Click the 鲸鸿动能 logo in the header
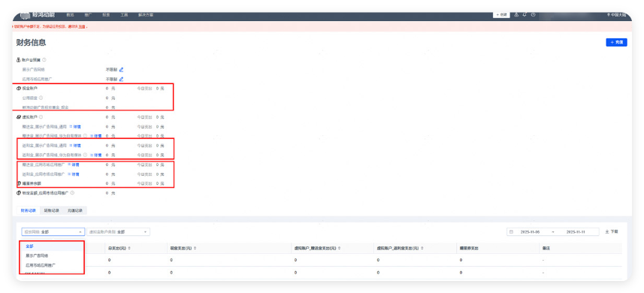The width and height of the screenshot is (644, 293). point(38,15)
